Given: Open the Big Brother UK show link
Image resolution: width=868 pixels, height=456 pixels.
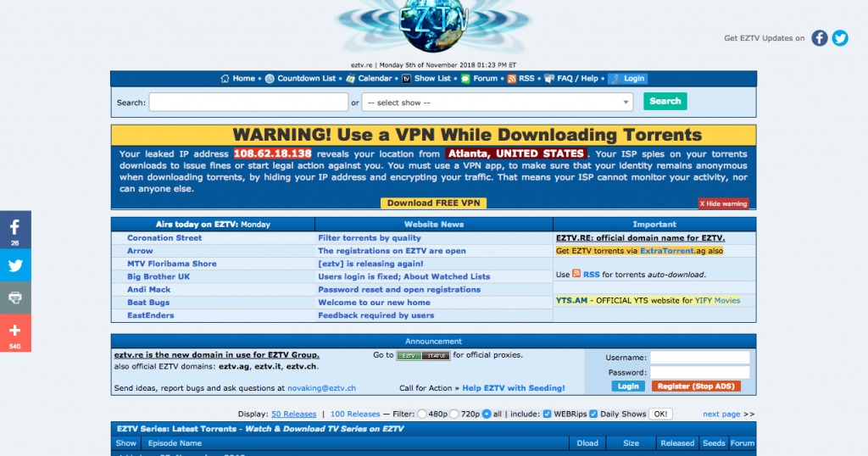Looking at the screenshot, I should pos(159,276).
